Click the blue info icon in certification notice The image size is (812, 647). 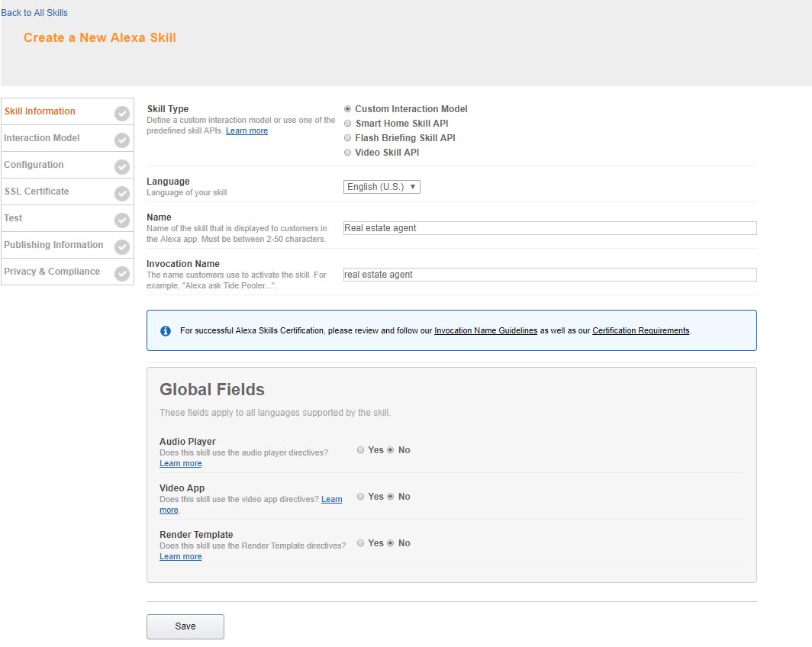(166, 330)
